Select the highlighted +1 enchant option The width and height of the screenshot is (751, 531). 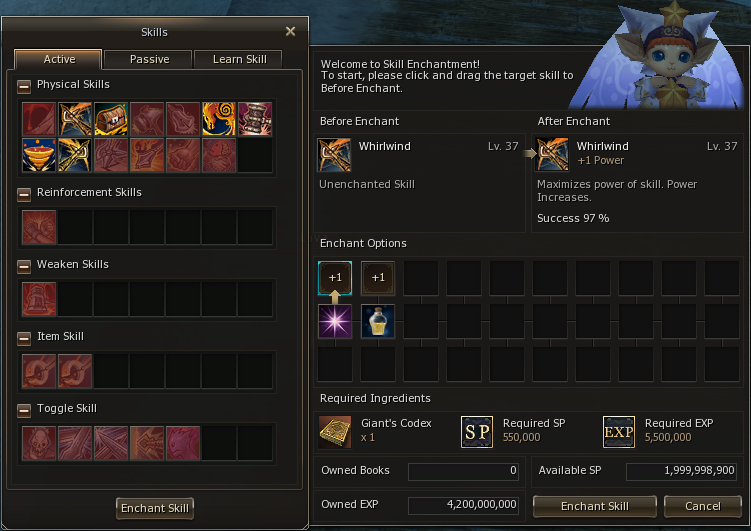pos(335,278)
